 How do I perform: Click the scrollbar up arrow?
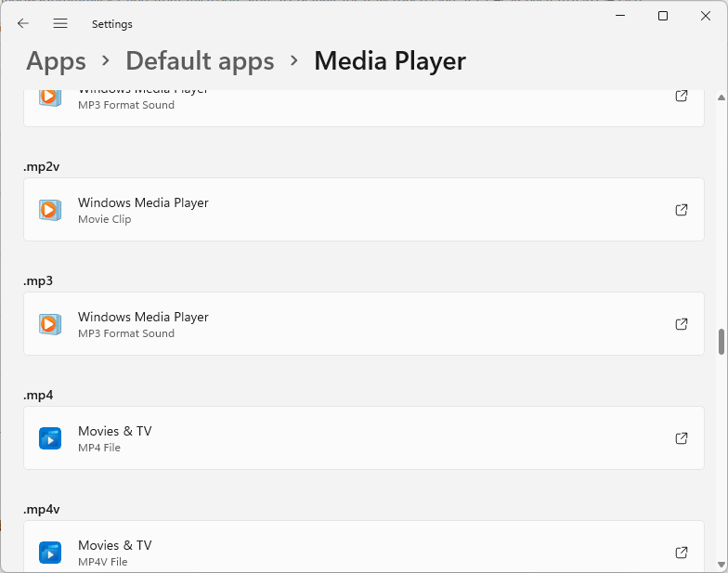pyautogui.click(x=721, y=98)
